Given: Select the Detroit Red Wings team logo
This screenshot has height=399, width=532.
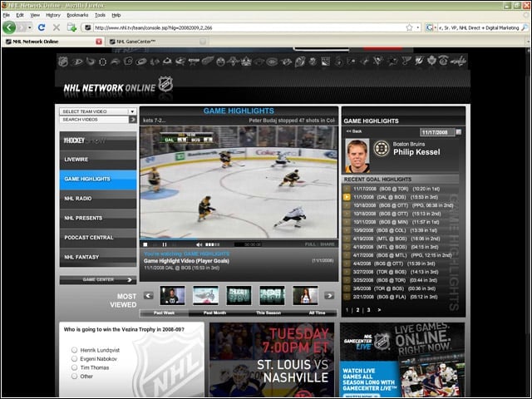Looking at the screenshot, I should point(207,62).
